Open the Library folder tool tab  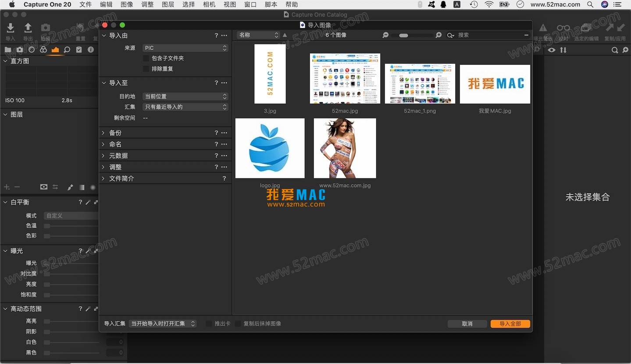(x=8, y=50)
